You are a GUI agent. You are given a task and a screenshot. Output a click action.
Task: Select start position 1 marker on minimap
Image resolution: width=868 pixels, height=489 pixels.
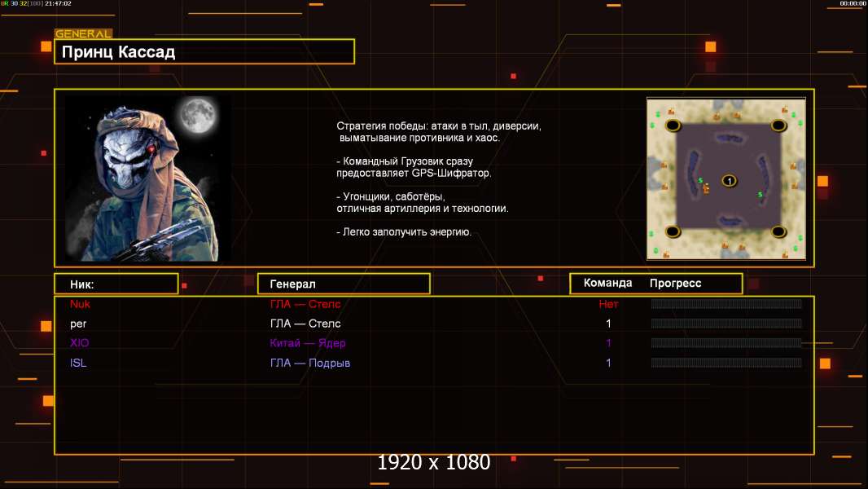(729, 181)
